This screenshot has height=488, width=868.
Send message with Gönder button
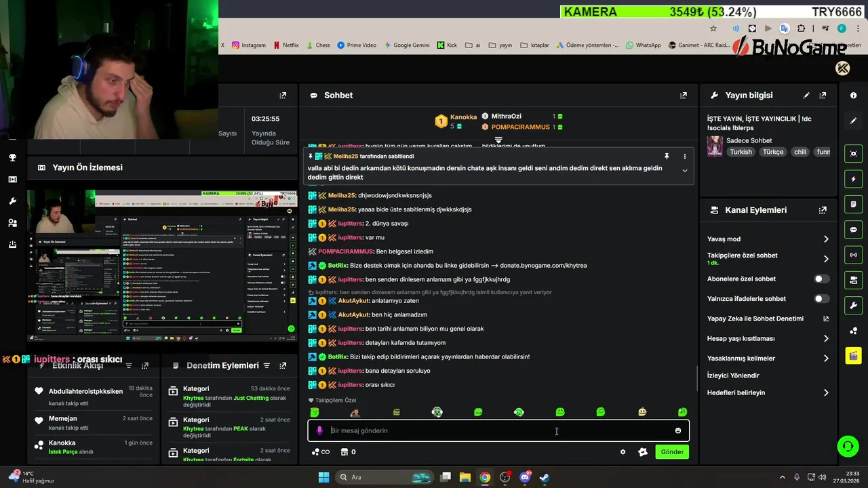point(672,452)
